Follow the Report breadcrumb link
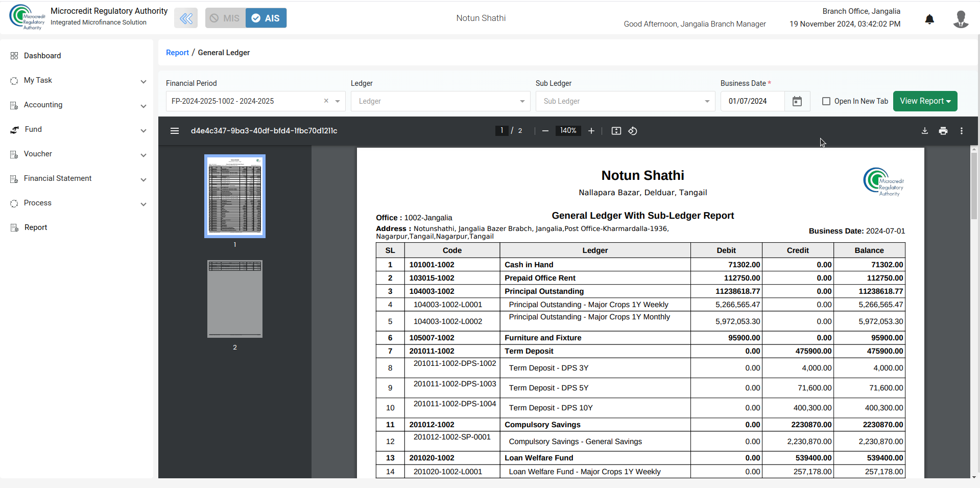980x488 pixels. point(177,53)
